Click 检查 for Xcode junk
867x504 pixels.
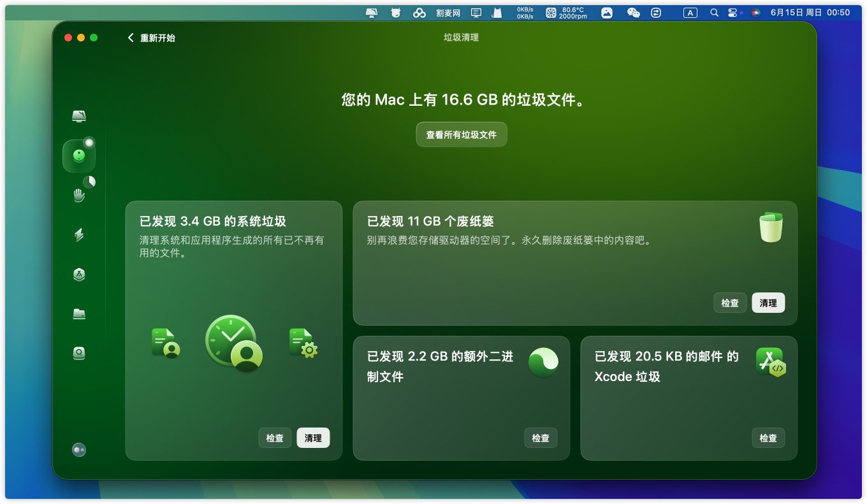[768, 438]
